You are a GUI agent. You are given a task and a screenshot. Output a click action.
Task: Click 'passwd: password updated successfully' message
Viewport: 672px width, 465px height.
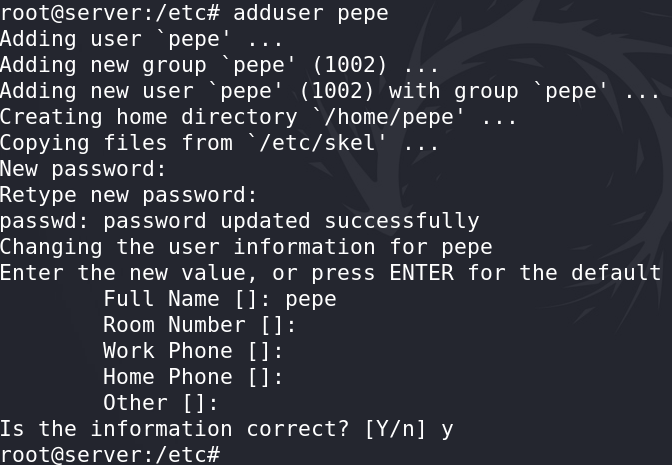[240, 222]
